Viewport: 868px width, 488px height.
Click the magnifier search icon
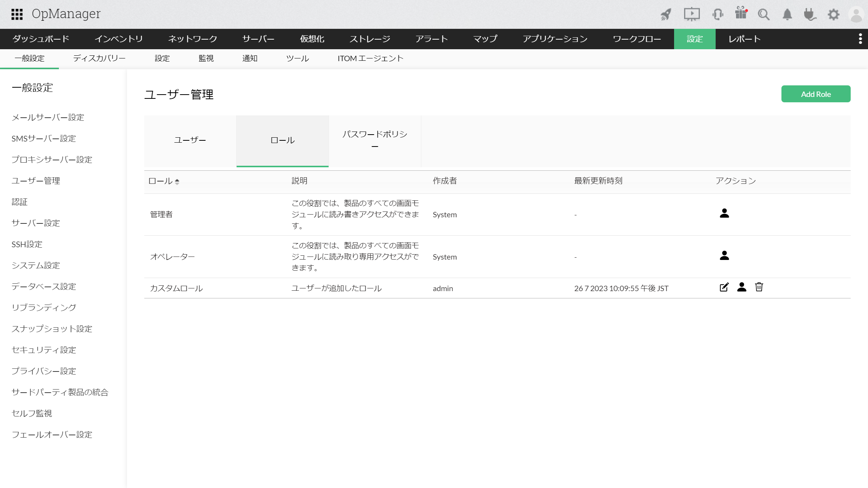(763, 15)
